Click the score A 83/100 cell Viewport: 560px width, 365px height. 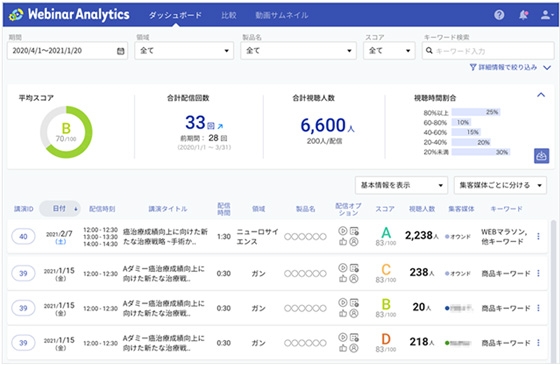(386, 236)
